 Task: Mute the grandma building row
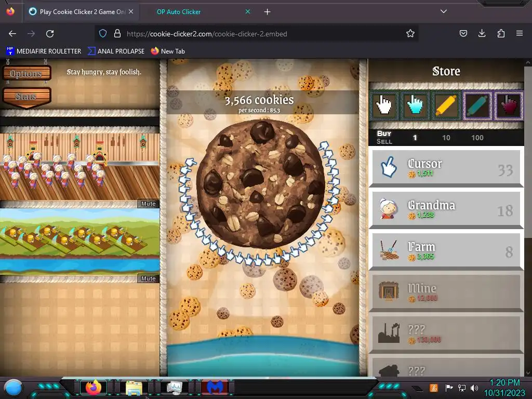pyautogui.click(x=148, y=204)
